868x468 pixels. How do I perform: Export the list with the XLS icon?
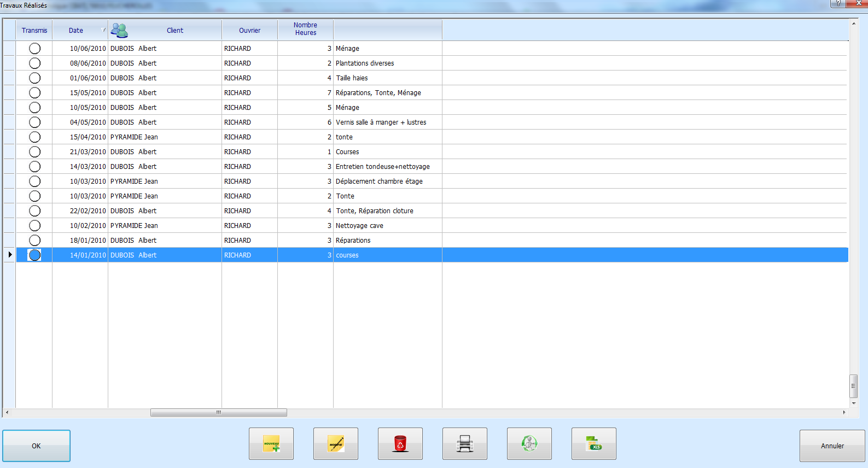pyautogui.click(x=594, y=443)
